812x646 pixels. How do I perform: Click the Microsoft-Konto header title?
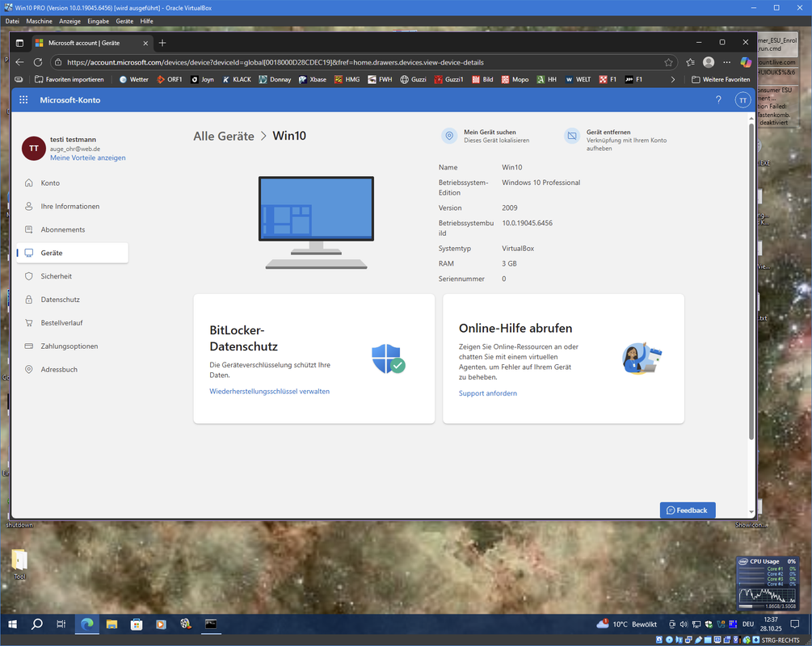pos(70,100)
